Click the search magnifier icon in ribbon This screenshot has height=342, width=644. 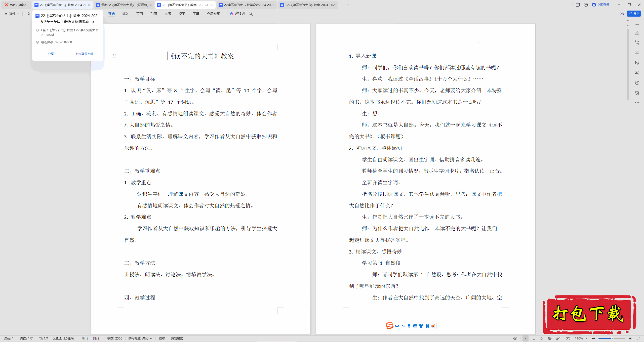(x=251, y=14)
